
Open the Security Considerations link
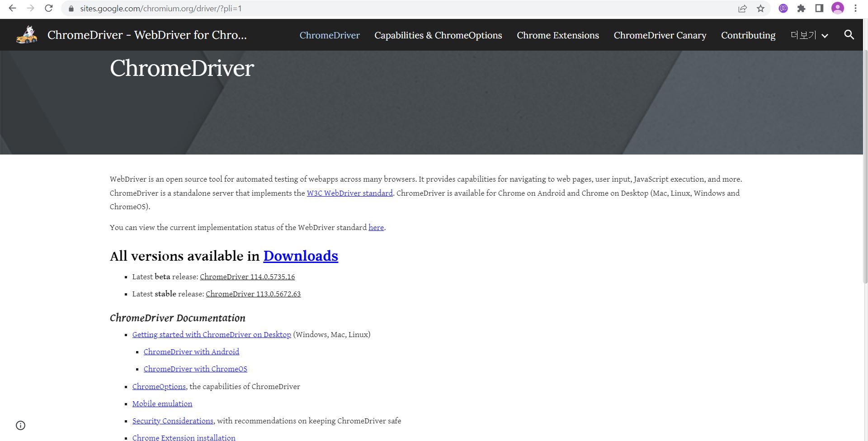click(x=173, y=421)
